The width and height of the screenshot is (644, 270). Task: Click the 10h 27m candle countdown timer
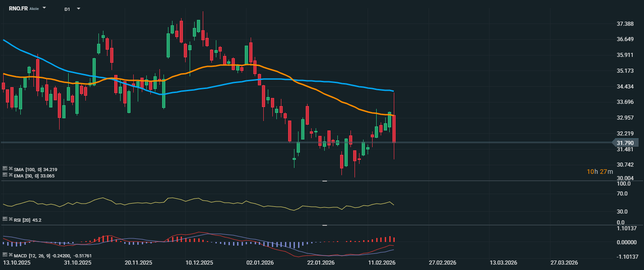[600, 172]
